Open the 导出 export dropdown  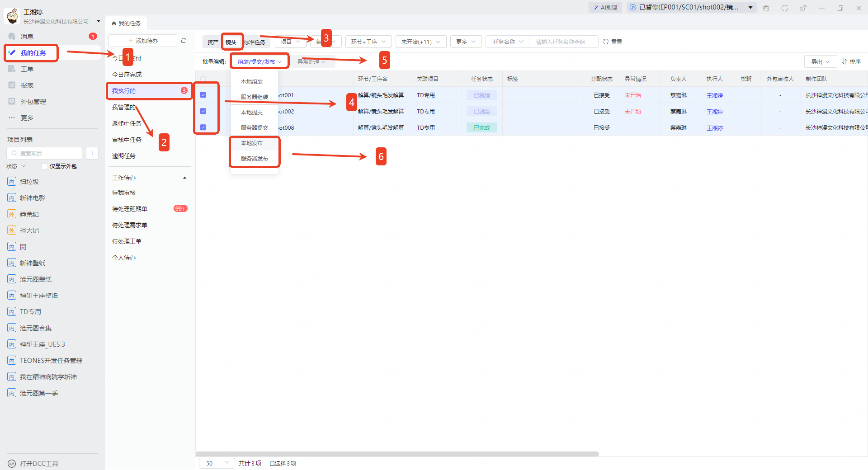tap(820, 61)
